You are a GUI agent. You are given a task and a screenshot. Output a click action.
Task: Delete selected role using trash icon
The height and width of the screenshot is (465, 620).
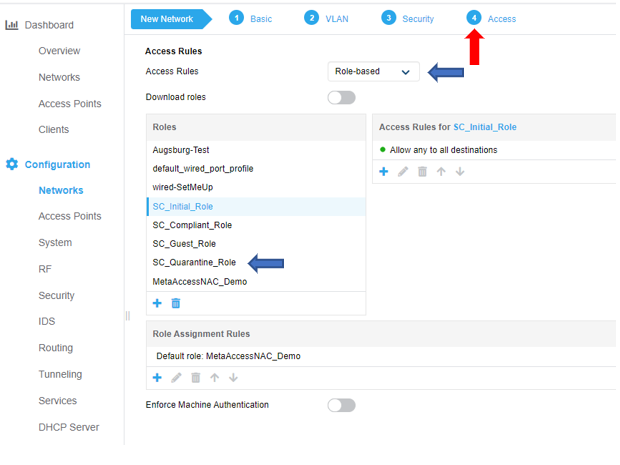(176, 303)
